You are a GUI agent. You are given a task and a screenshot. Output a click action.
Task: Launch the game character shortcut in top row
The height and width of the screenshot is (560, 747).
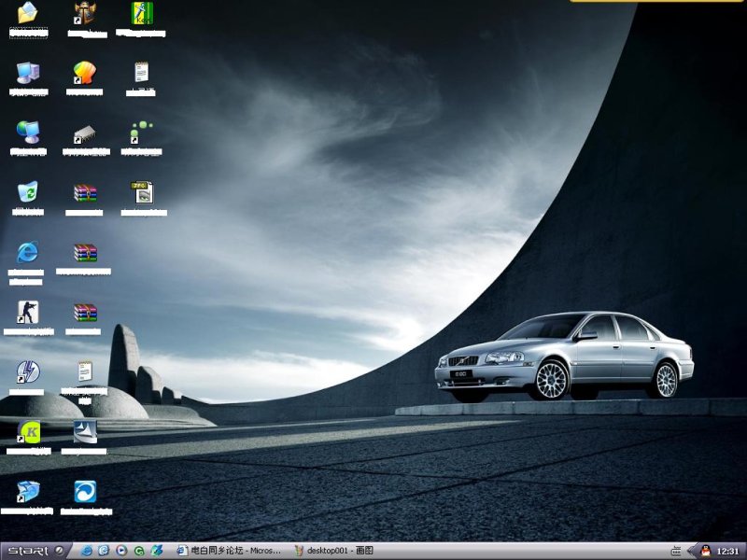tap(82, 14)
